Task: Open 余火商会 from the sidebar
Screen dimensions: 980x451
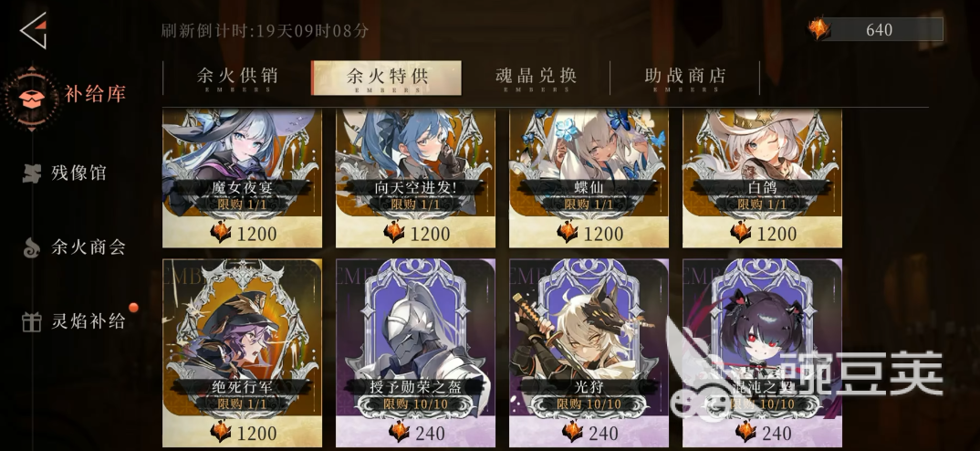Action: (74, 247)
